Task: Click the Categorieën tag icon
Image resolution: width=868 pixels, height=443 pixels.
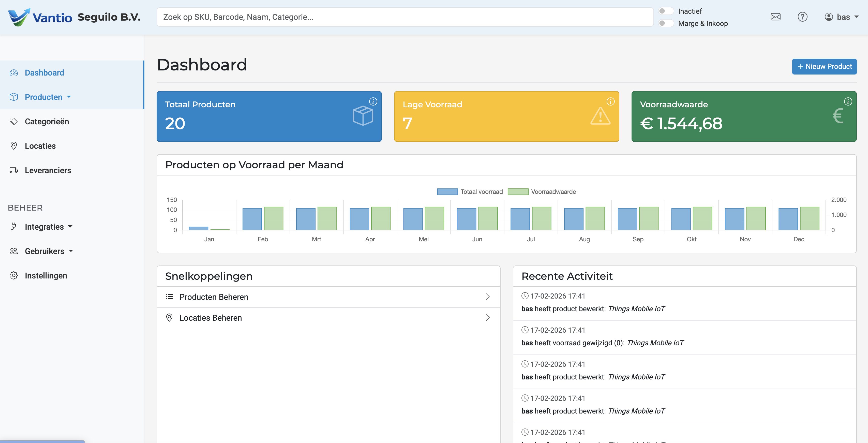Action: [13, 121]
